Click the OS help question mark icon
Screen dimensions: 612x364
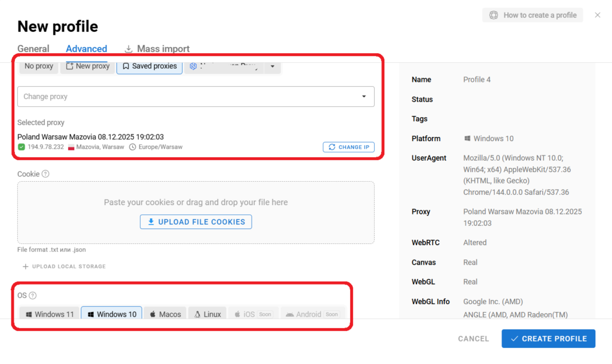pyautogui.click(x=33, y=295)
